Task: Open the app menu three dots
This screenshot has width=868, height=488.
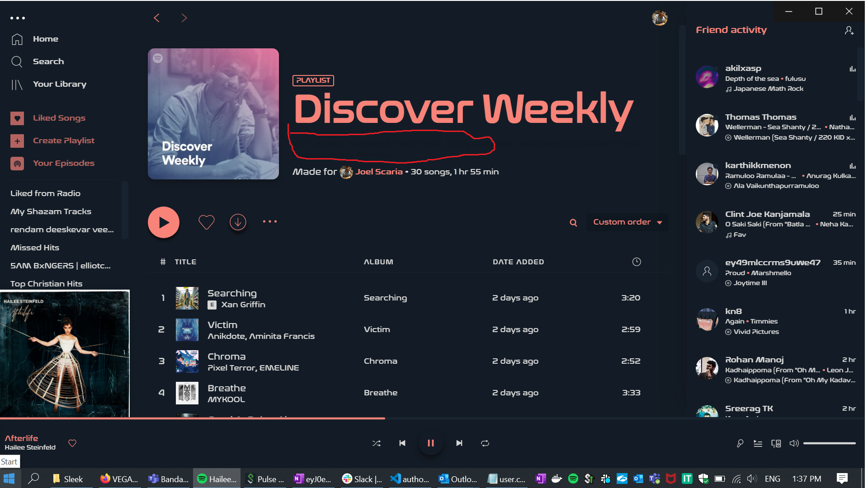Action: click(x=18, y=18)
